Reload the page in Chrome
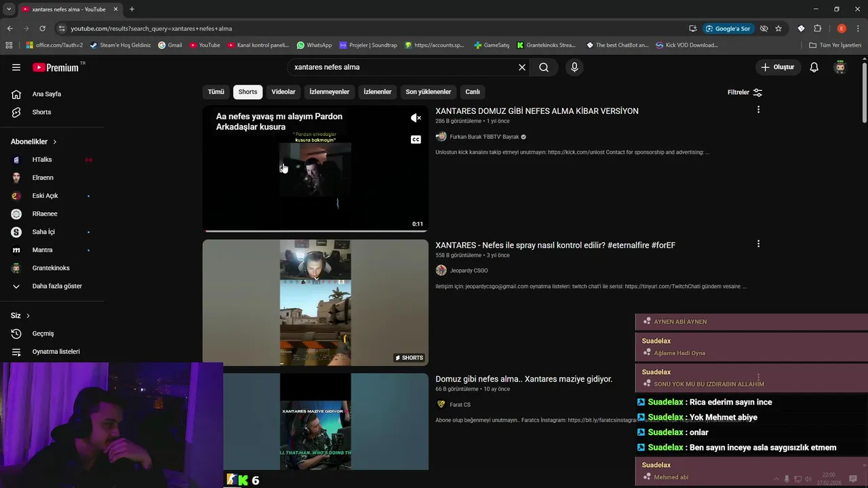The height and width of the screenshot is (488, 868). (x=42, y=28)
